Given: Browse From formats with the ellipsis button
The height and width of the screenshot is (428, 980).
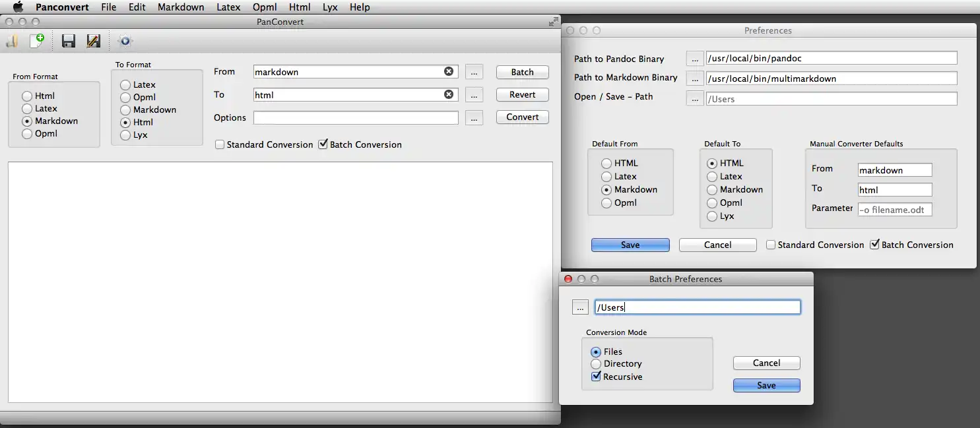Looking at the screenshot, I should pyautogui.click(x=474, y=72).
